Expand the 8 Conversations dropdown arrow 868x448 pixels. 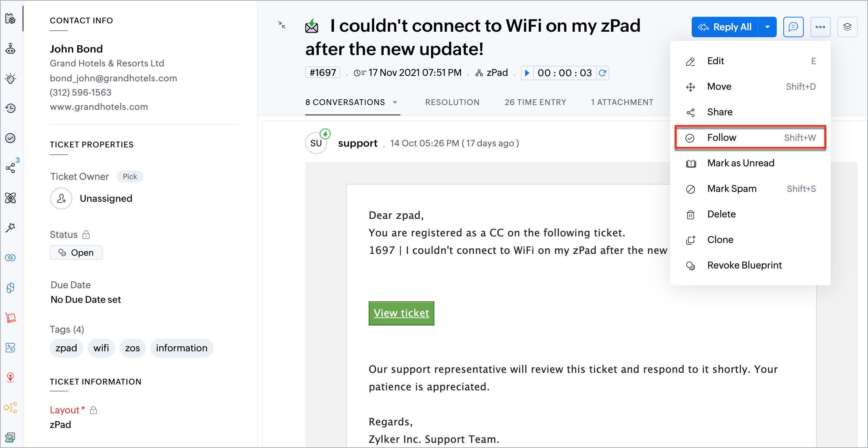tap(395, 103)
